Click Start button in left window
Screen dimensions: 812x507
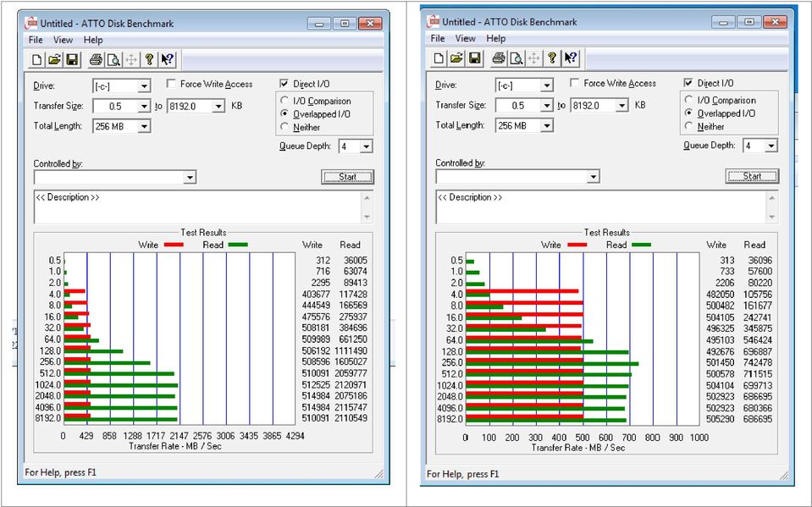(x=347, y=177)
